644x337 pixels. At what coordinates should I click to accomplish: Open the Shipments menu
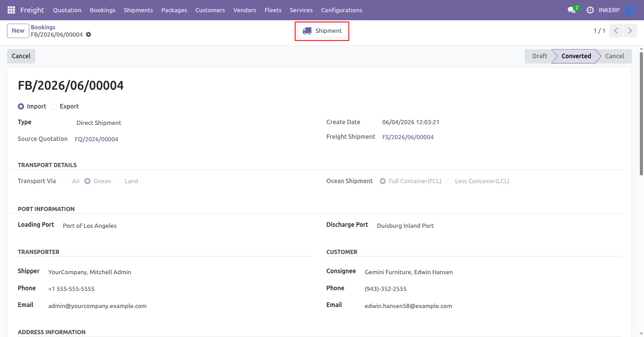tap(138, 10)
